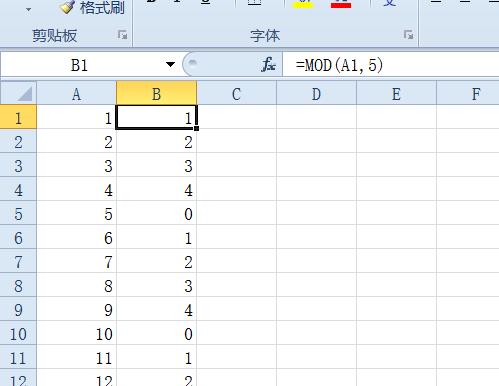Screen dimensions: 499x386
Task: Select the active cell B1
Action: (x=156, y=117)
